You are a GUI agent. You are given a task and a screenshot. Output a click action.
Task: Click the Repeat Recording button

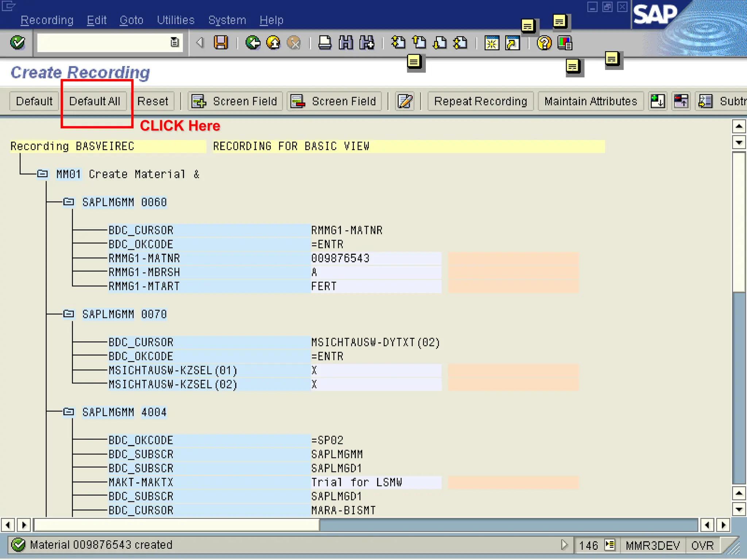(480, 101)
